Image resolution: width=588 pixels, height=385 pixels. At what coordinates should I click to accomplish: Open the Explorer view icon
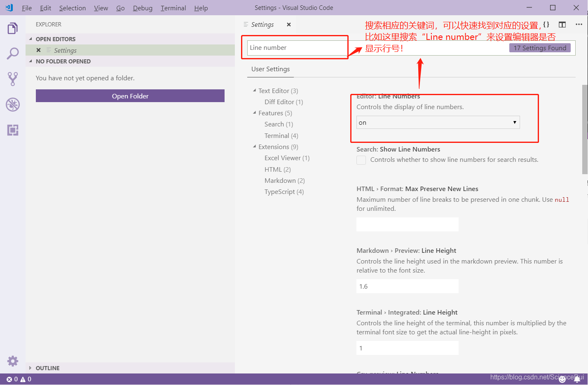point(13,28)
